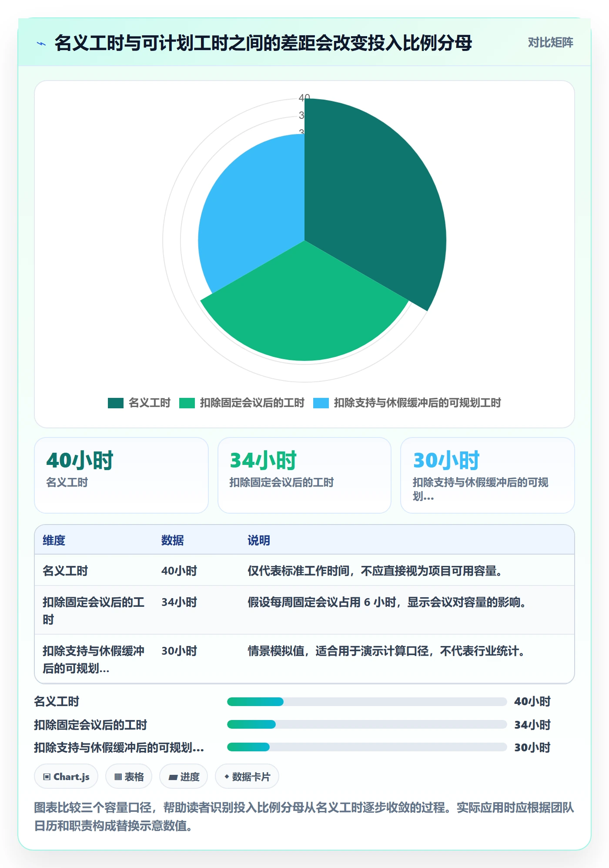Viewport: 609px width, 868px height.
Task: Click the 34小时 table cell
Action: (x=179, y=602)
